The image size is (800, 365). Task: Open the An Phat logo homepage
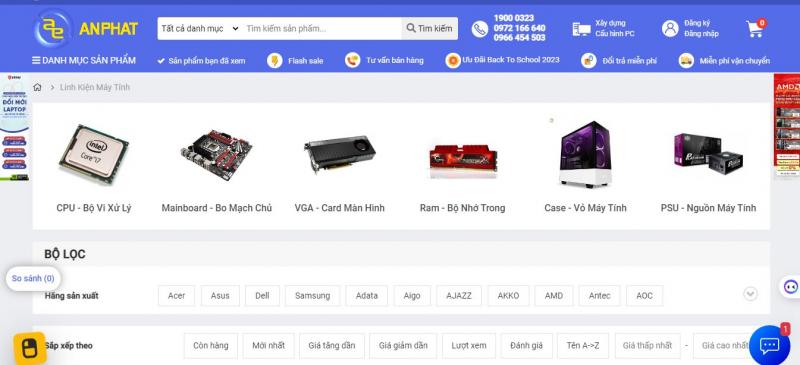pos(85,29)
